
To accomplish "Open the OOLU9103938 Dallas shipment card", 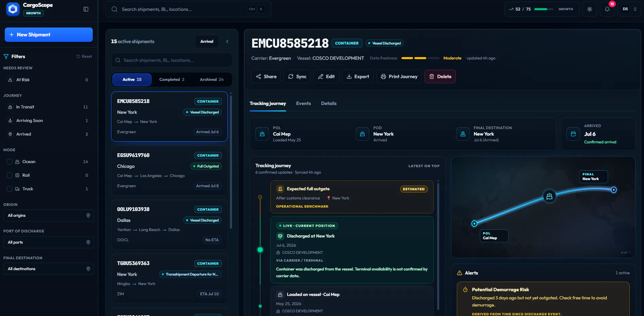I will 169,225.
